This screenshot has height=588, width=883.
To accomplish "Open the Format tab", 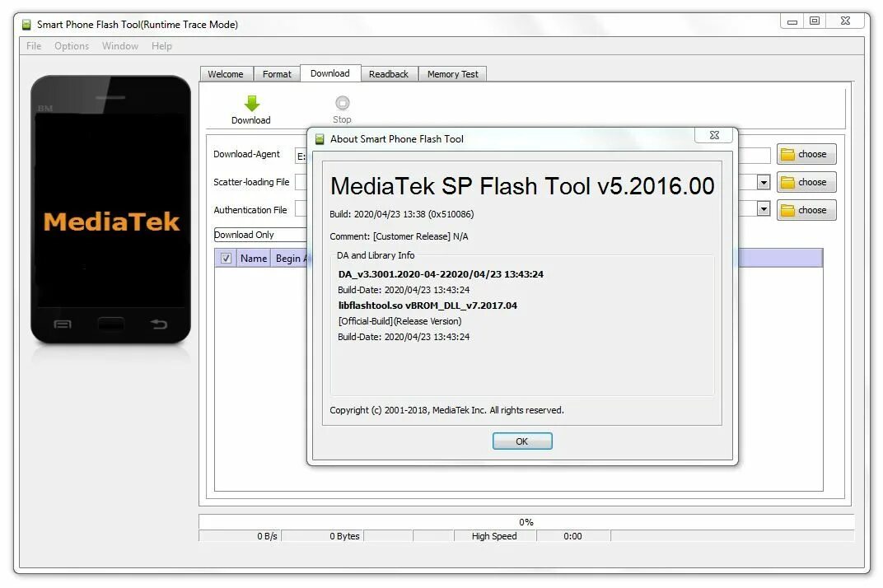I will tap(277, 74).
